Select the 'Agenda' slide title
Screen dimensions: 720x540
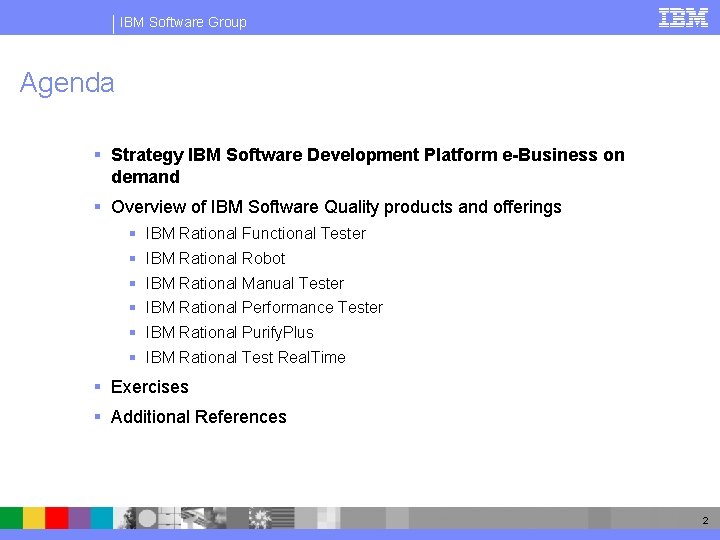point(67,83)
